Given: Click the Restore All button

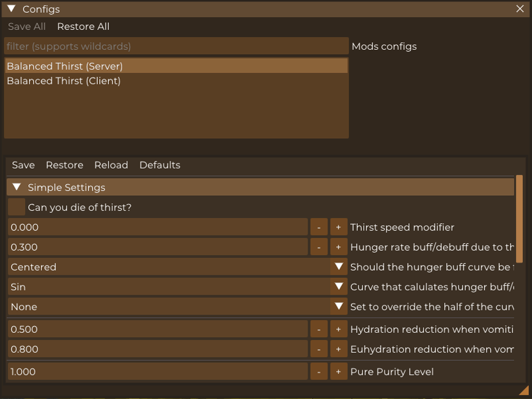Looking at the screenshot, I should [x=83, y=27].
